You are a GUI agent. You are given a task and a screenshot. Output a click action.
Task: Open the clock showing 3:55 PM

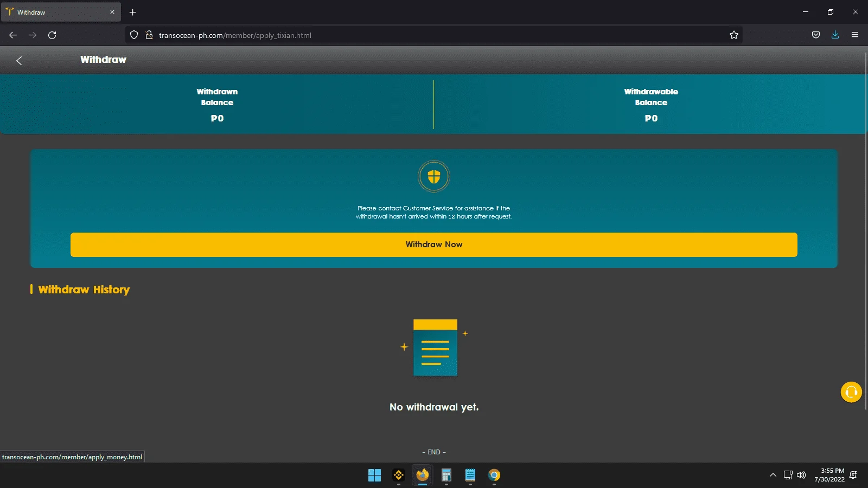coord(829,475)
